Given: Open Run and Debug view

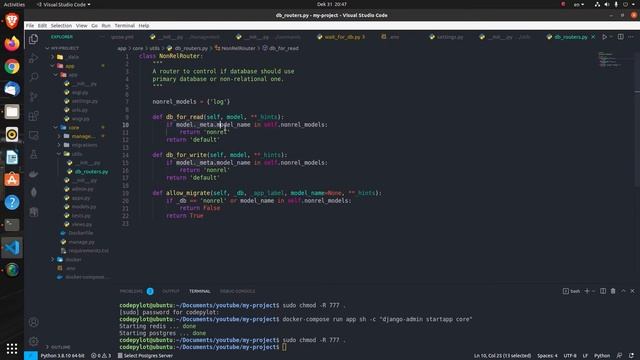Looking at the screenshot, I should (34, 58).
